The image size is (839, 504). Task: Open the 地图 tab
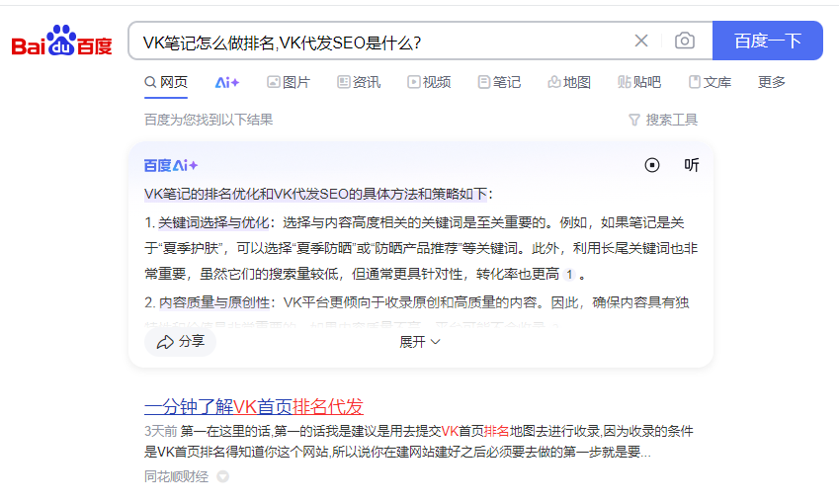[x=569, y=82]
